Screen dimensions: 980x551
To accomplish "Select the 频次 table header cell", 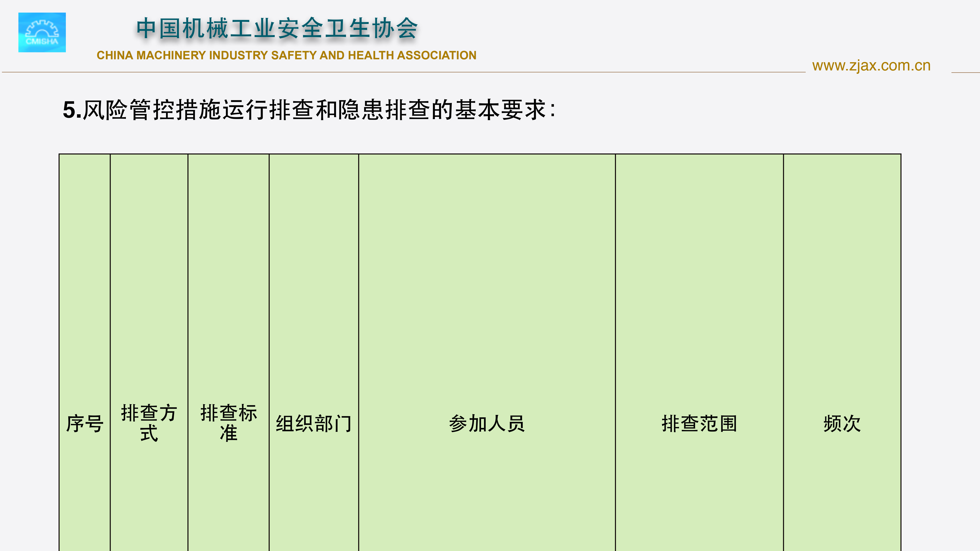I will pos(842,353).
